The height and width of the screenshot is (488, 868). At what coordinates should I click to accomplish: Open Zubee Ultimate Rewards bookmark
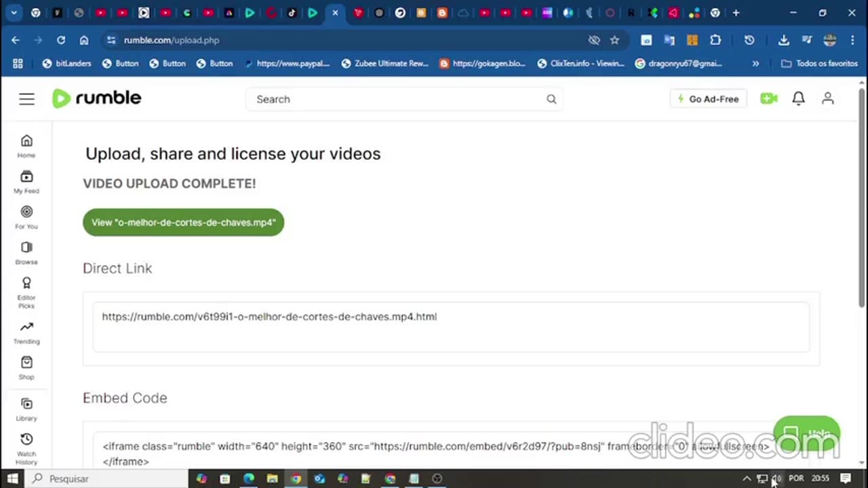[384, 63]
